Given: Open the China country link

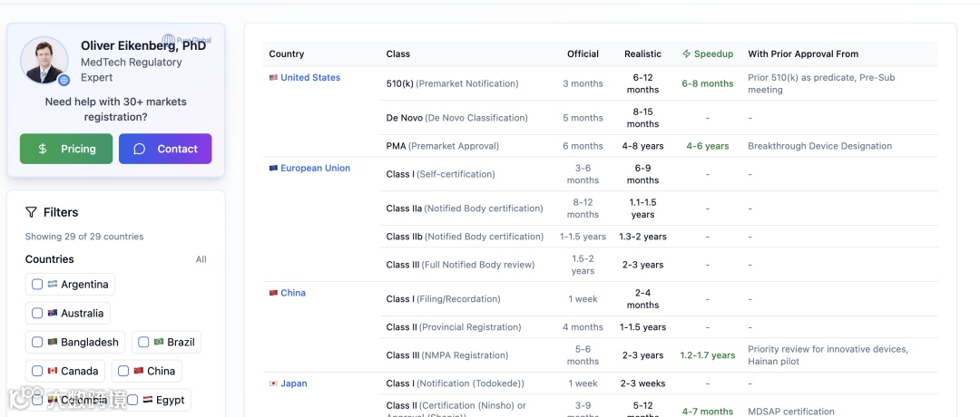Looking at the screenshot, I should (293, 293).
